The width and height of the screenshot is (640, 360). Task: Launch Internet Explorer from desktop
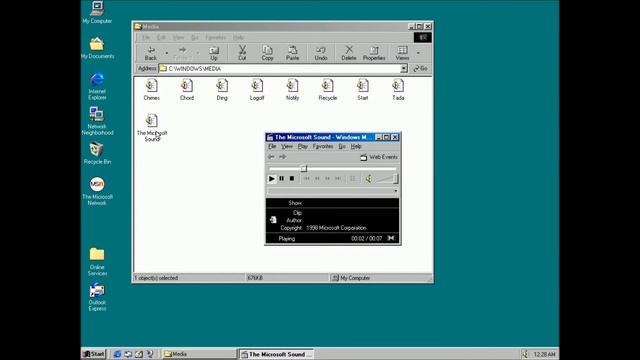97,87
